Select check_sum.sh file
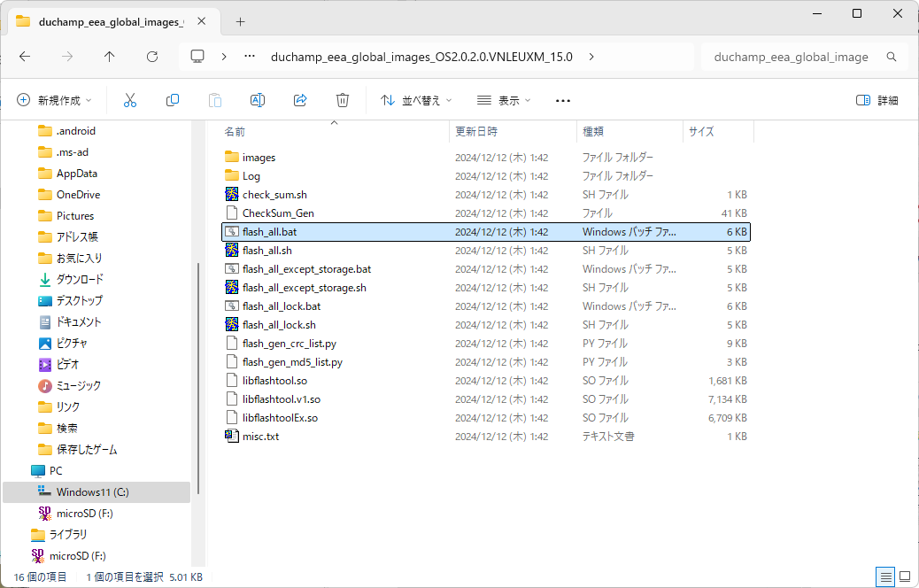Viewport: 919px width, 588px height. pos(485,195)
